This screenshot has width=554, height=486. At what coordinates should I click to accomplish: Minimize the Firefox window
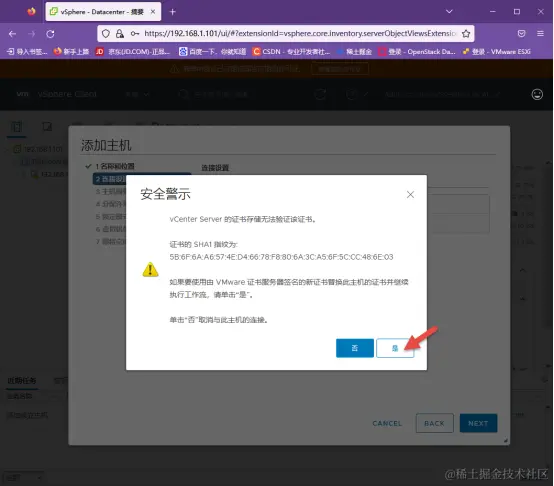tap(493, 12)
